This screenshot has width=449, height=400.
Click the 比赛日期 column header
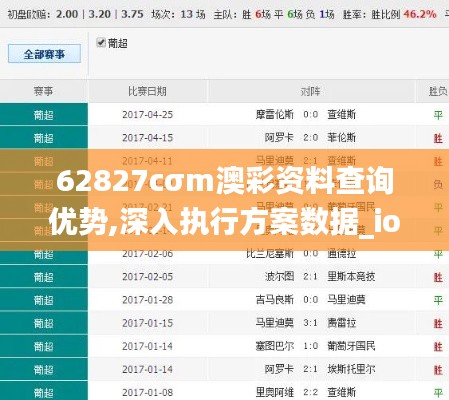point(147,91)
